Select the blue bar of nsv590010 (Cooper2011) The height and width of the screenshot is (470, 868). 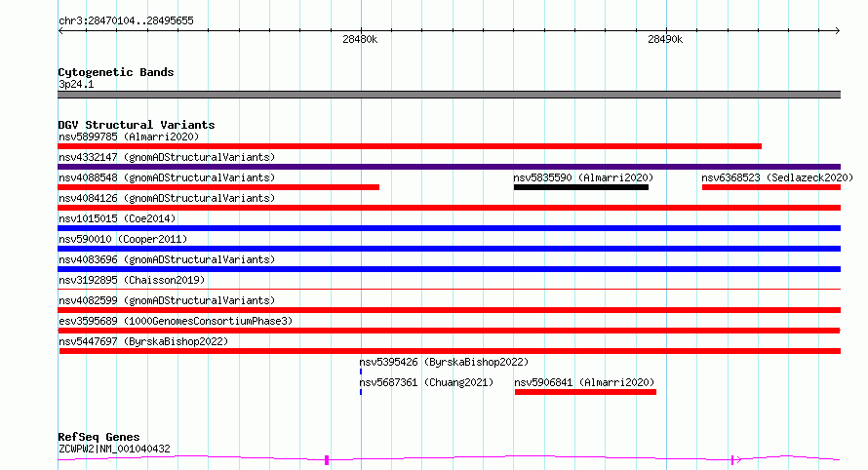[449, 249]
